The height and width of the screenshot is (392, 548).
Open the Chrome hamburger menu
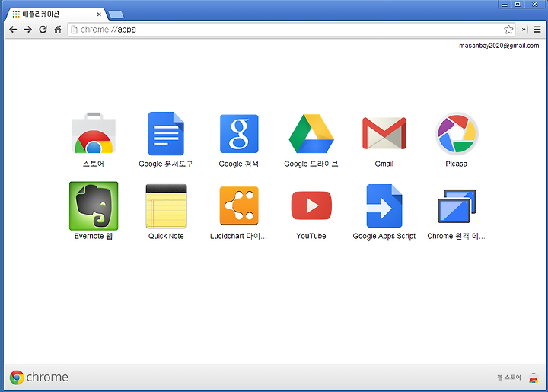tap(537, 30)
